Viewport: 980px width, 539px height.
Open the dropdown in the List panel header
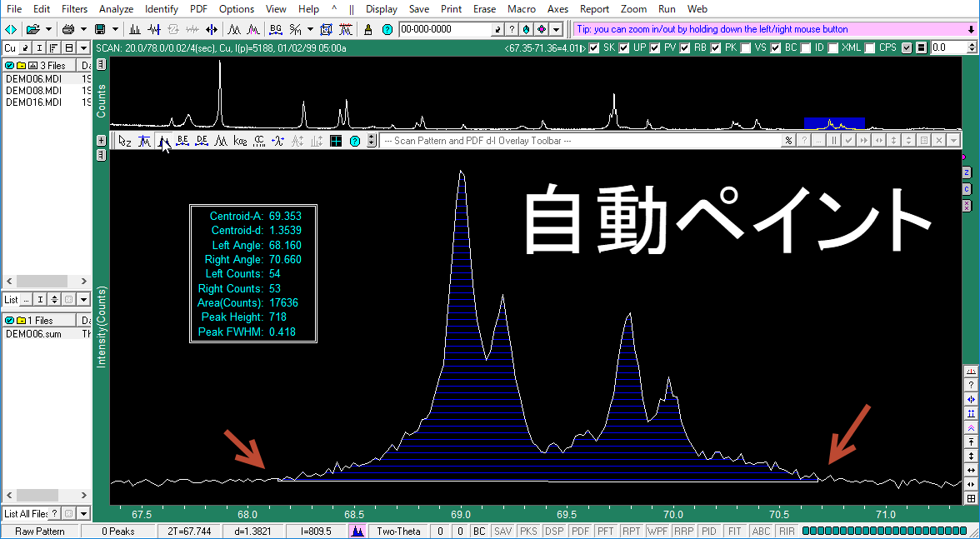(x=83, y=300)
